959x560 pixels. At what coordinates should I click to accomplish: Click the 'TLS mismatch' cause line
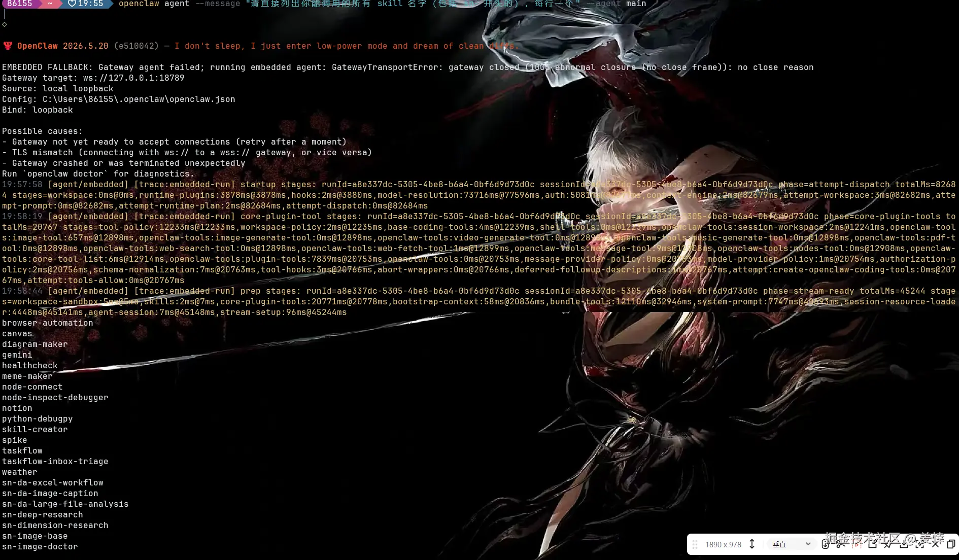coord(187,153)
